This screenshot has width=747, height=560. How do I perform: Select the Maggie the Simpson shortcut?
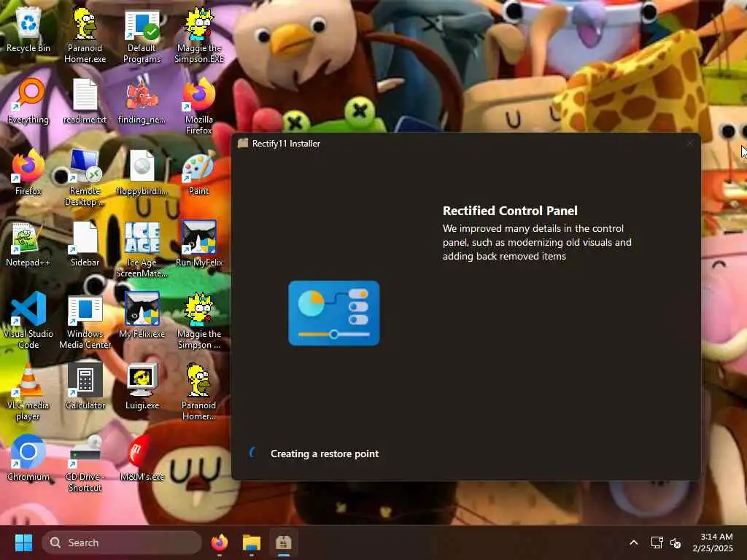(199, 321)
